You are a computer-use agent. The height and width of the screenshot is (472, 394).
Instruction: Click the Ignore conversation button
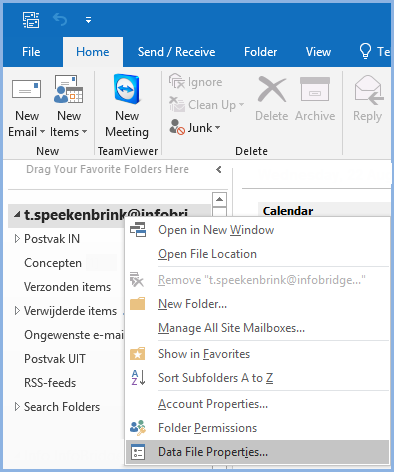pyautogui.click(x=195, y=82)
